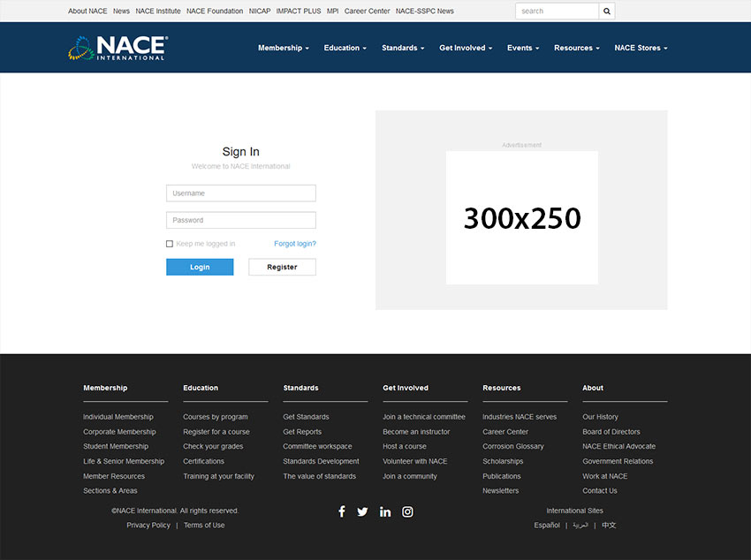This screenshot has width=751, height=560.
Task: Focus the Username input field
Action: 241,193
